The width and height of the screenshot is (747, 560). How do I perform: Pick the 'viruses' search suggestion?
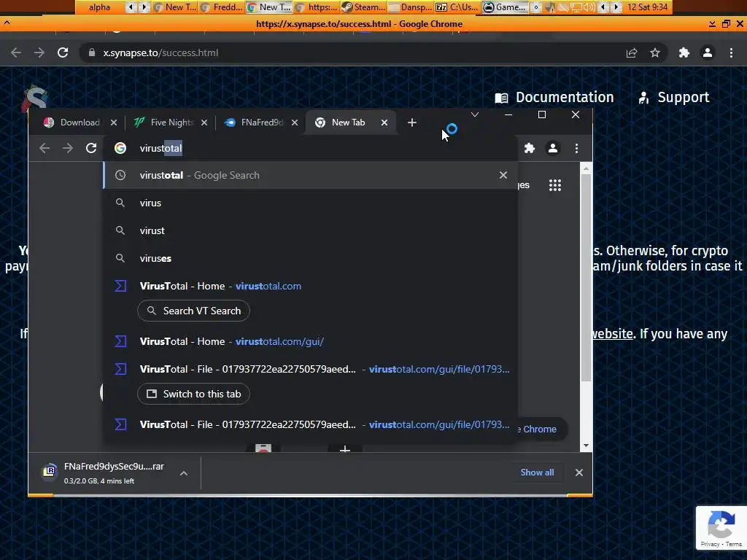[x=311, y=258]
